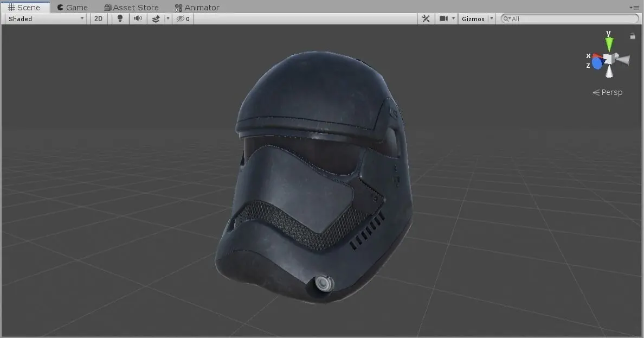
Task: Switch to the Scene tab
Action: (24, 8)
